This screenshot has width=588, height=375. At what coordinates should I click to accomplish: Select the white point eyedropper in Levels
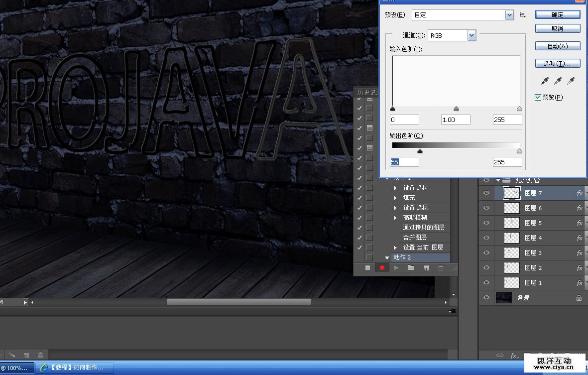click(571, 81)
